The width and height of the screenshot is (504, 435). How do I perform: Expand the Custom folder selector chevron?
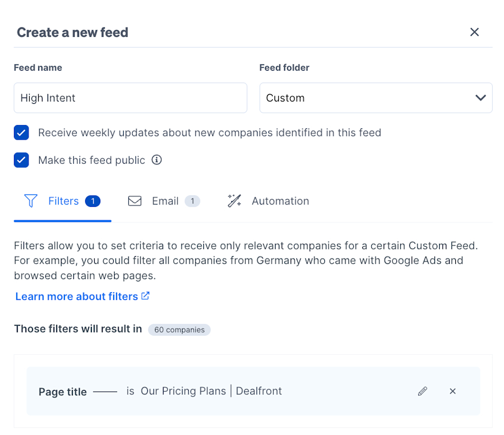(480, 98)
